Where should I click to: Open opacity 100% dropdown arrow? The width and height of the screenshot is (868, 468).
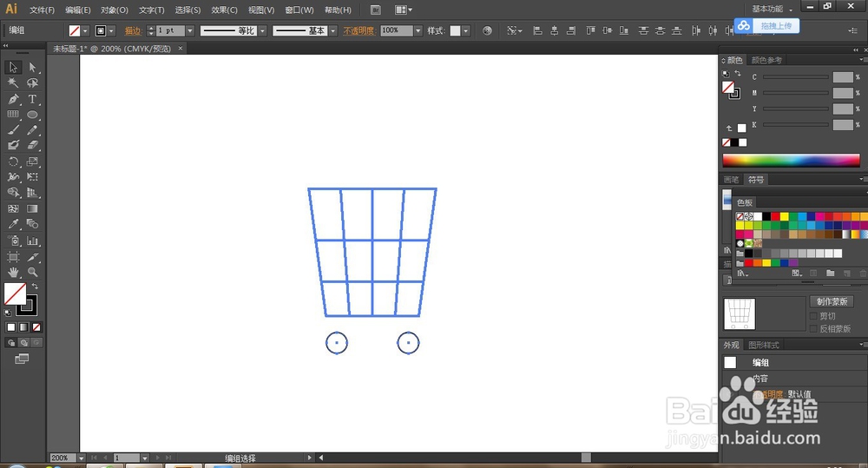click(x=418, y=31)
